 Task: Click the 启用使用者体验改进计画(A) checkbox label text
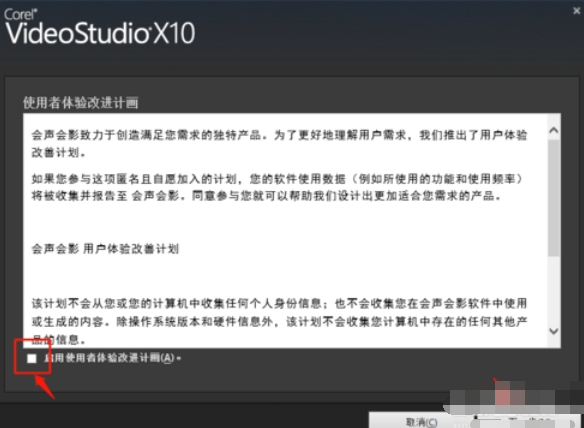click(112, 358)
